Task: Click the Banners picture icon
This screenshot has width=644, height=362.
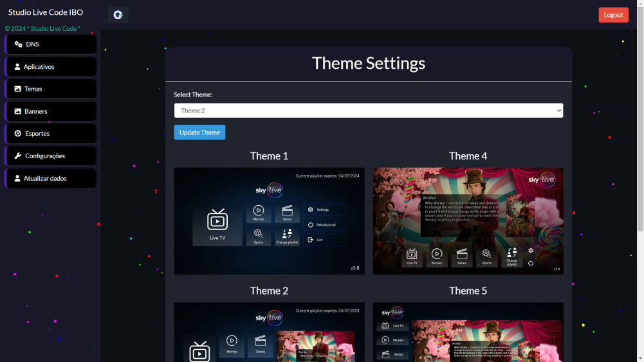Action: [x=18, y=111]
